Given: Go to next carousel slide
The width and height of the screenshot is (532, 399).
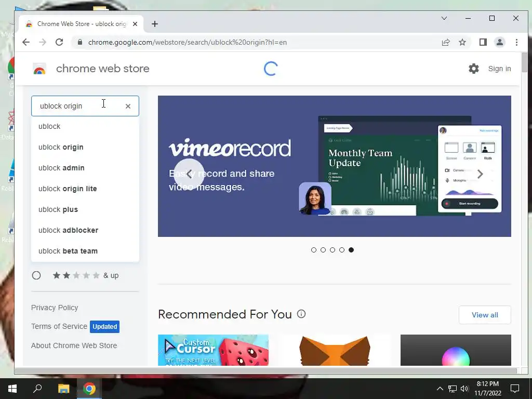Looking at the screenshot, I should [480, 174].
